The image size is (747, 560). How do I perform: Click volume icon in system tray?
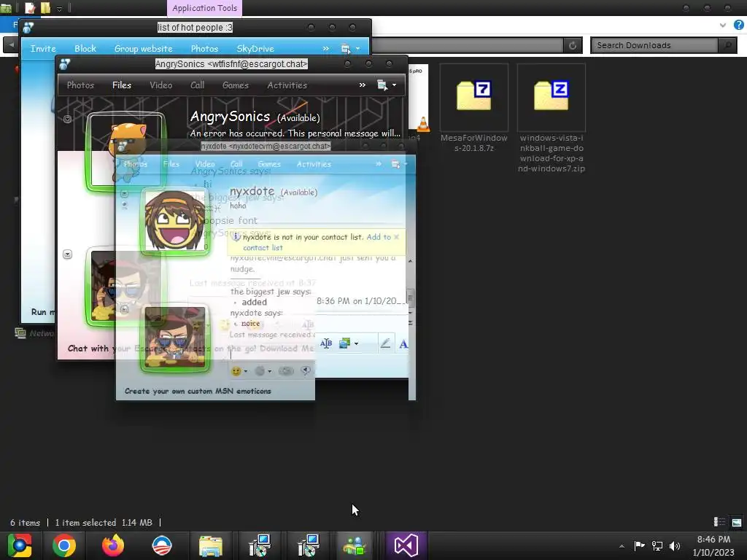pos(674,546)
